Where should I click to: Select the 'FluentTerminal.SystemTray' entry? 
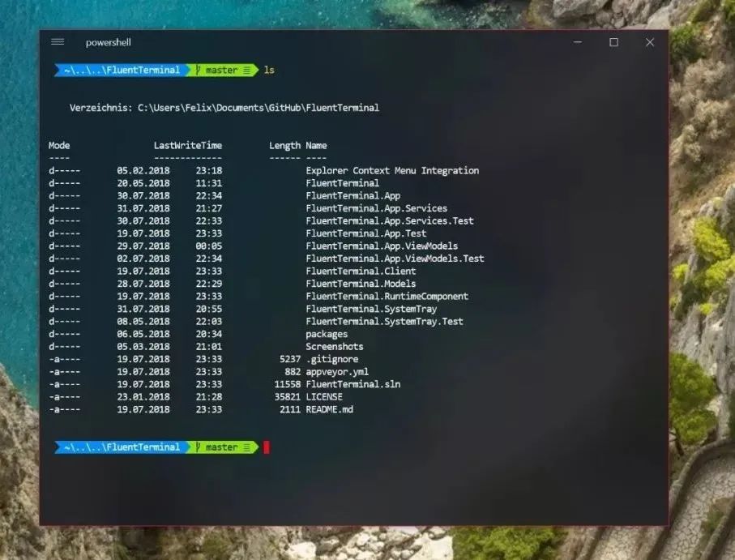click(x=371, y=309)
